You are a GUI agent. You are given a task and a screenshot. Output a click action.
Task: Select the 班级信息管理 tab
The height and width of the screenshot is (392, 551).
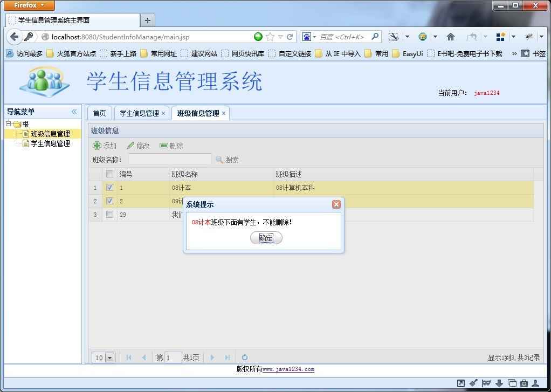(x=198, y=113)
